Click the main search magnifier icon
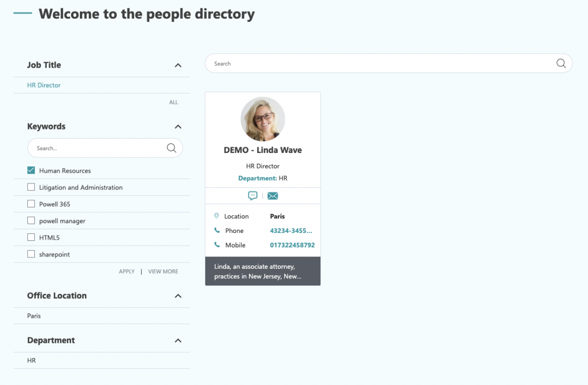 (x=561, y=63)
